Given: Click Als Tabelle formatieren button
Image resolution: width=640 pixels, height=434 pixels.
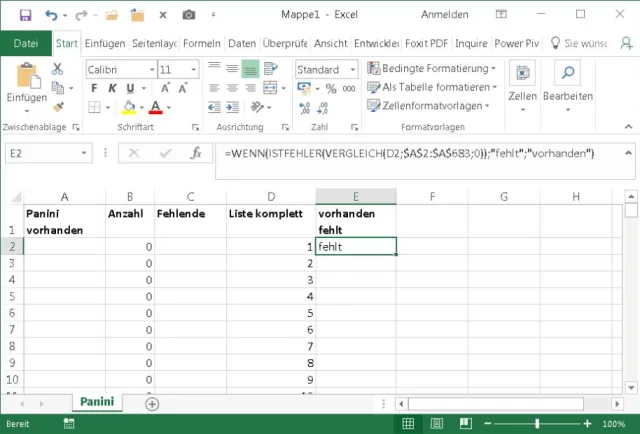Looking at the screenshot, I should point(432,87).
